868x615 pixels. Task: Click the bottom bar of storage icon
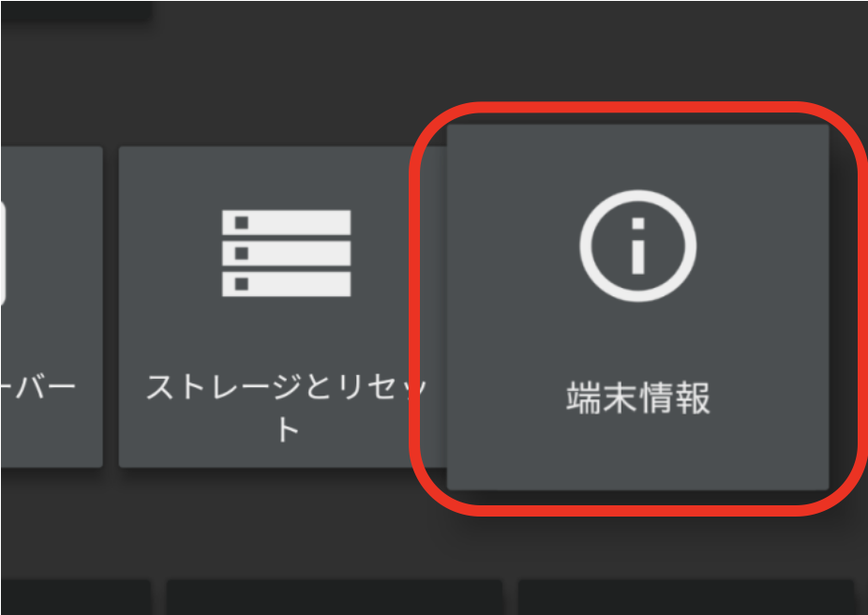pos(286,284)
